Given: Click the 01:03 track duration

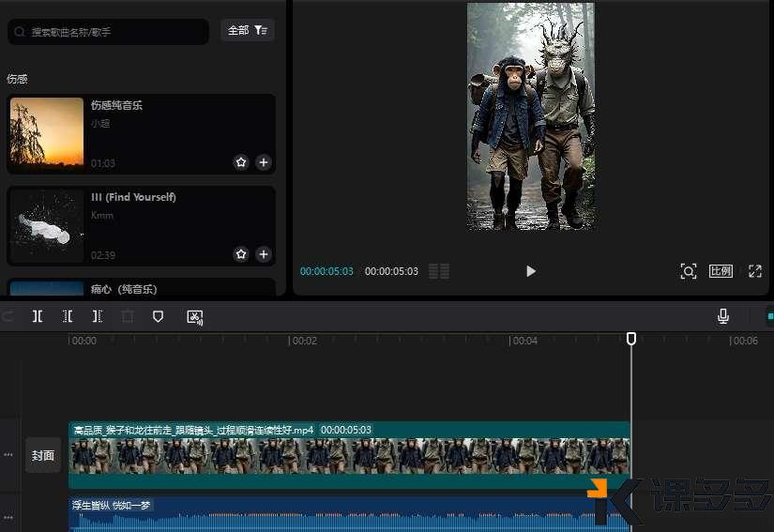Looking at the screenshot, I should (x=102, y=163).
